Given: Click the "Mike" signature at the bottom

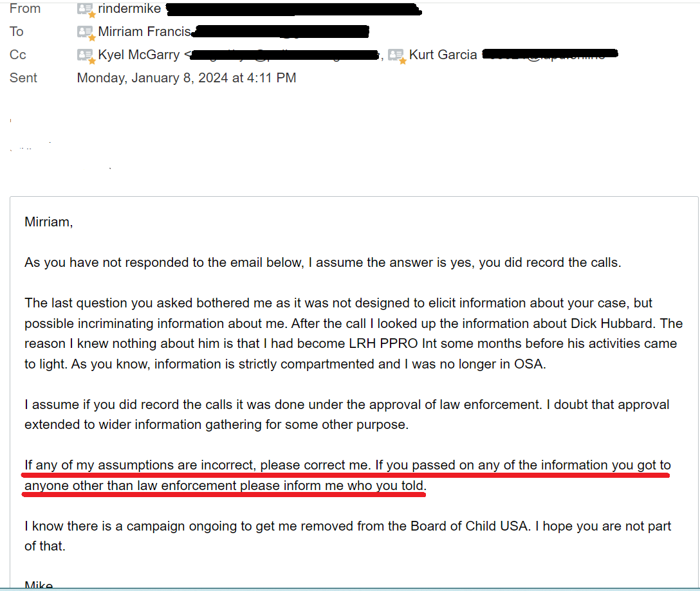Looking at the screenshot, I should point(39,585).
